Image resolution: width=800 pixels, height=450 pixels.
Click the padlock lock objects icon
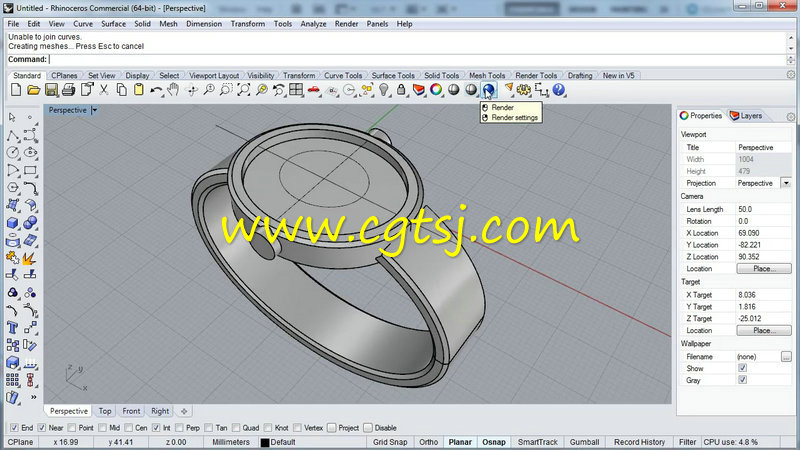(x=401, y=90)
